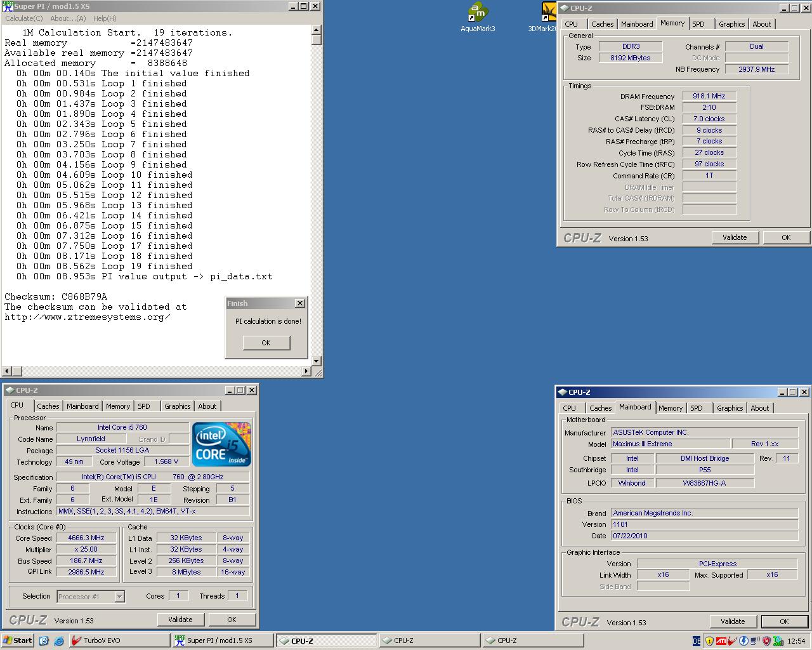812x650 pixels.
Task: Click the system clock showing 12:54
Action: (x=796, y=641)
